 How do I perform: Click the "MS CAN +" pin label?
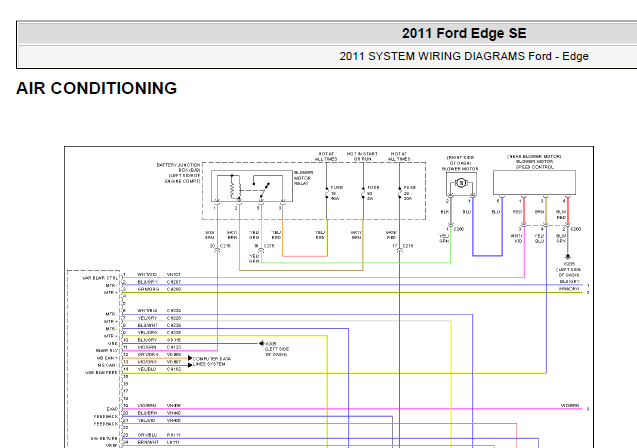[107, 358]
